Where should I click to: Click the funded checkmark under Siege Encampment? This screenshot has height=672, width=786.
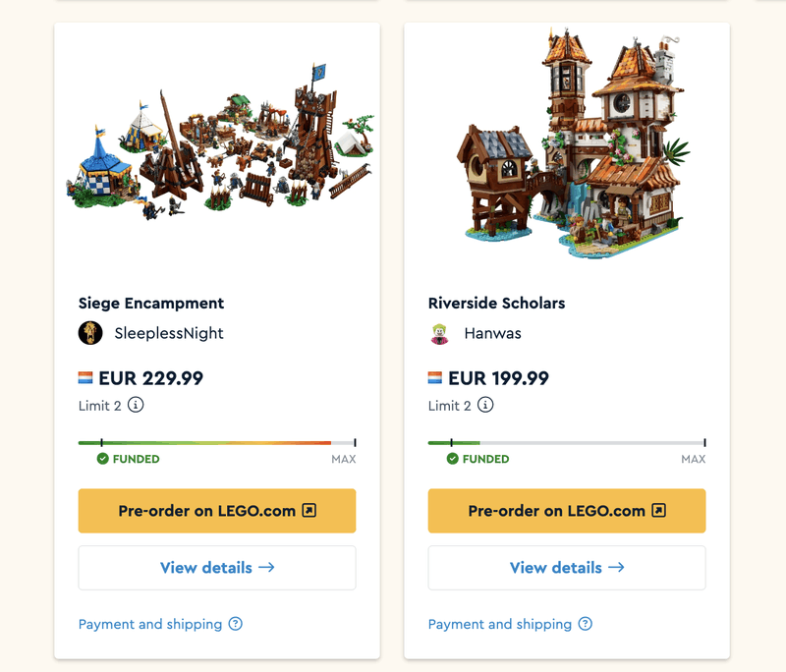(102, 459)
